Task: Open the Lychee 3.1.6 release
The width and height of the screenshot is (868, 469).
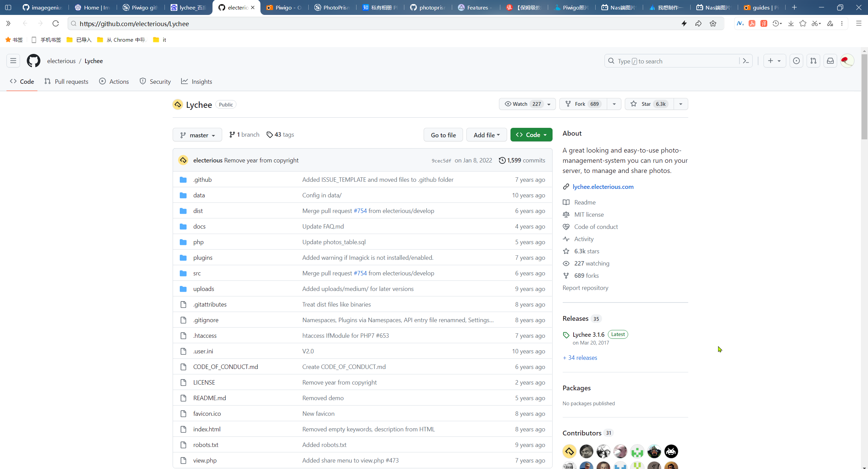Action: pos(589,335)
